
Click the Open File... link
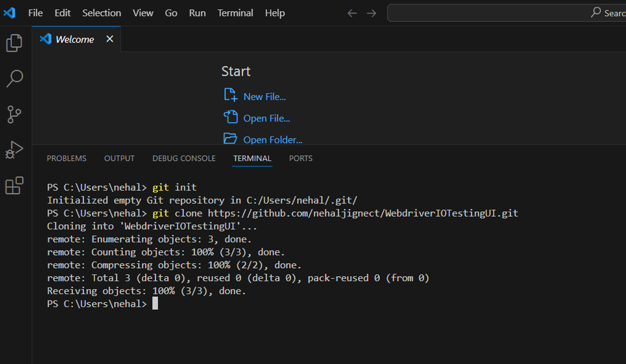point(266,119)
